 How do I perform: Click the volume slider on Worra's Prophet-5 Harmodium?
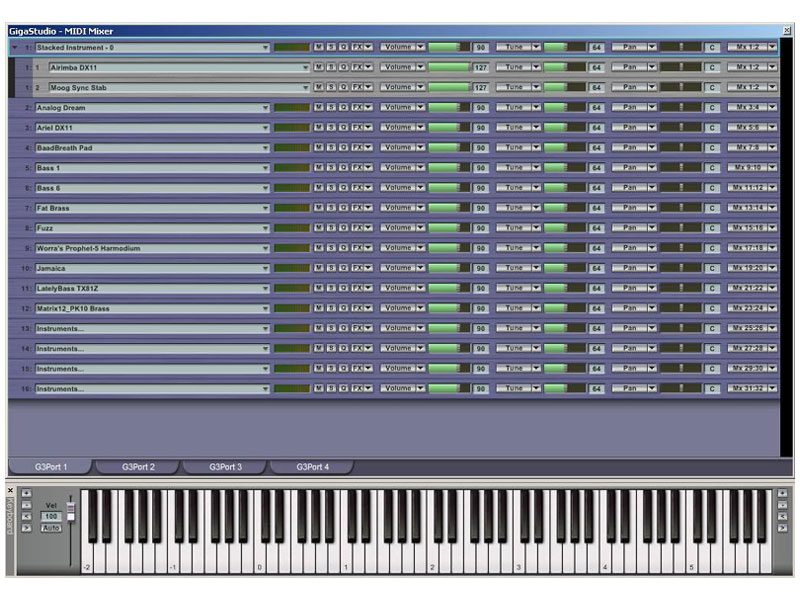pyautogui.click(x=449, y=248)
